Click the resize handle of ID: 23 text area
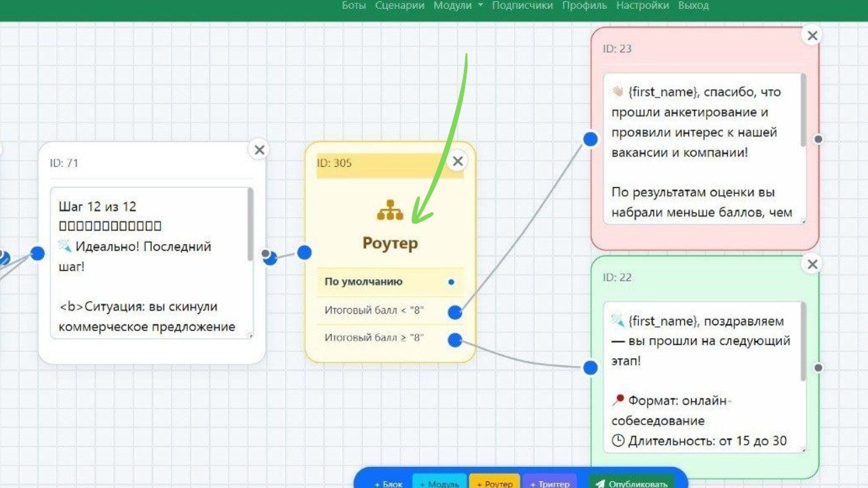 click(803, 220)
